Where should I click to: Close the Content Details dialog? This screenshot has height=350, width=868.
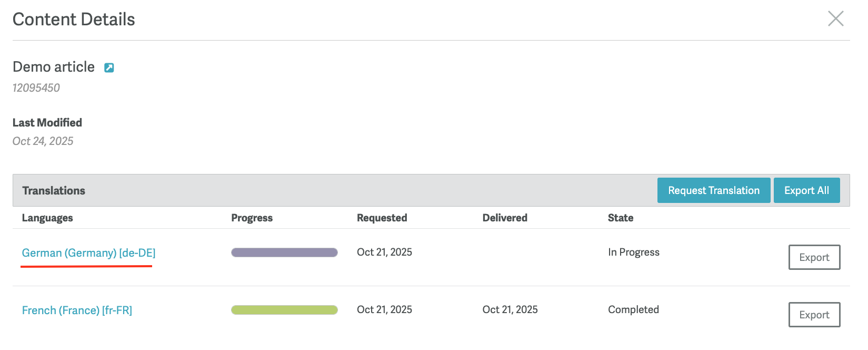point(835,19)
